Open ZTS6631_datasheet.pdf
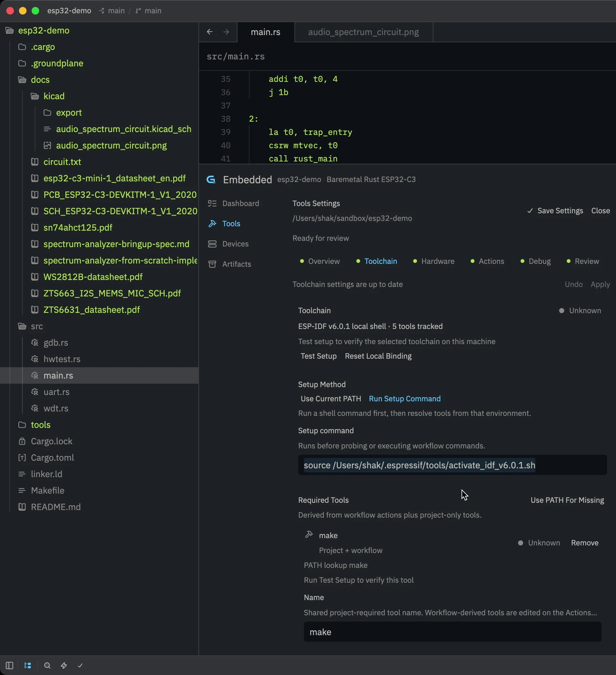 [x=91, y=309]
